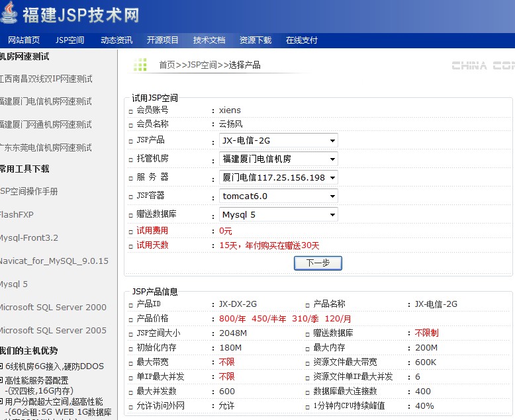The height and width of the screenshot is (420, 515).
Task: Click the green grid icon beside the breadcrumb
Action: [x=140, y=64]
